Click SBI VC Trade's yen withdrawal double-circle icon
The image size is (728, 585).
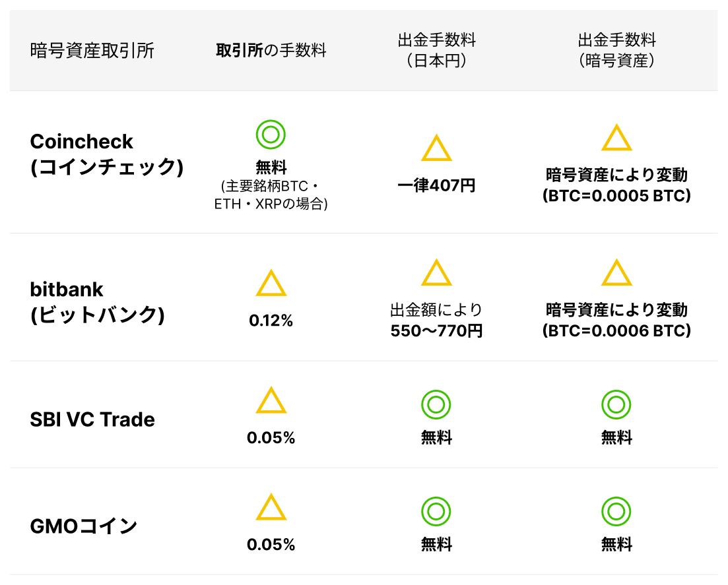pos(436,404)
